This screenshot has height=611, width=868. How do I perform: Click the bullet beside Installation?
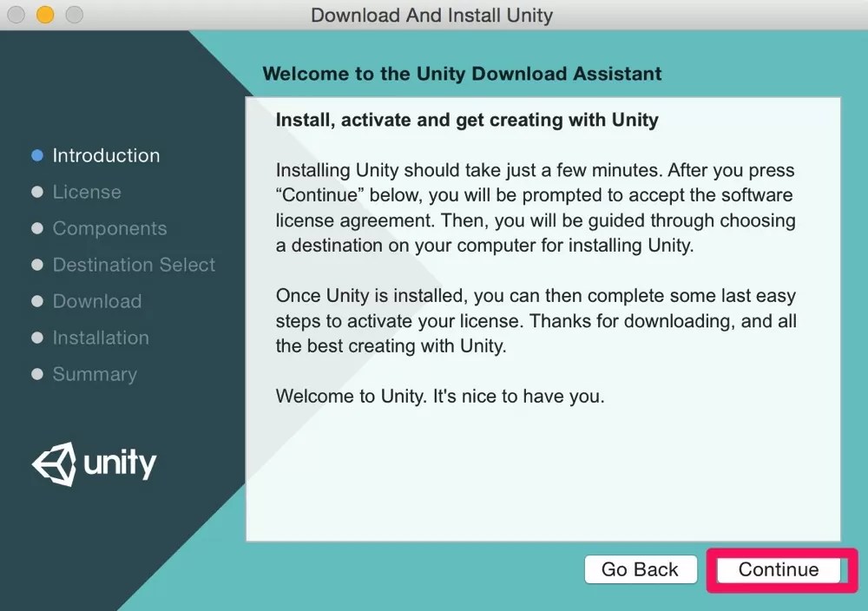[x=37, y=338]
